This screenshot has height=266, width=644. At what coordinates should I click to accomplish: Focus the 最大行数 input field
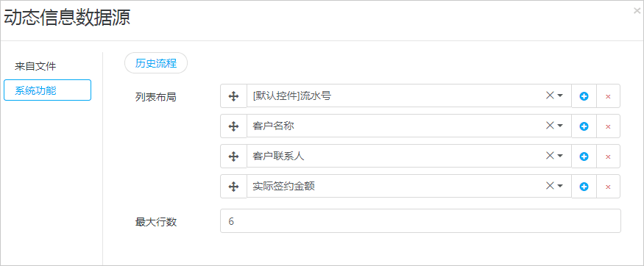click(420, 221)
